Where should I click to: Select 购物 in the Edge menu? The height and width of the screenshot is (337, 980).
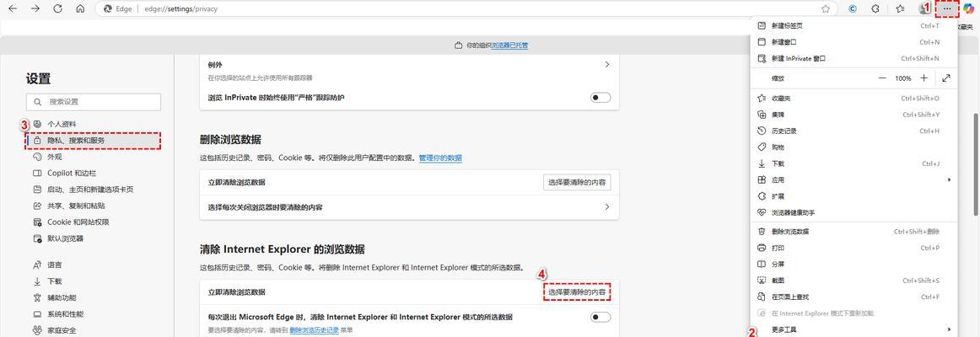pos(853,147)
